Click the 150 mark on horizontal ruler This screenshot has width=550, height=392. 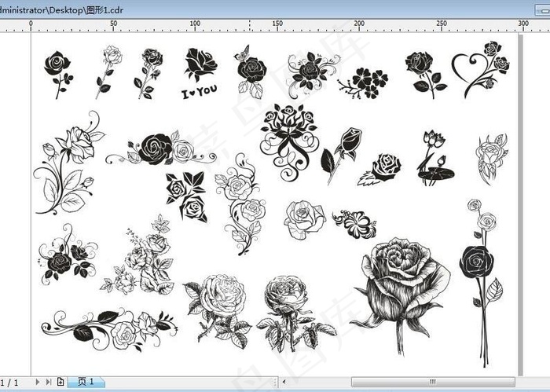[x=277, y=24]
